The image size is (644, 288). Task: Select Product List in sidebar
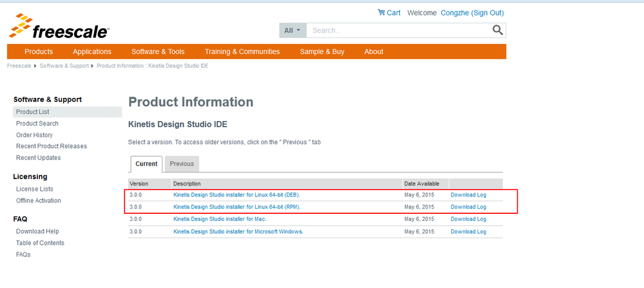[x=67, y=112]
